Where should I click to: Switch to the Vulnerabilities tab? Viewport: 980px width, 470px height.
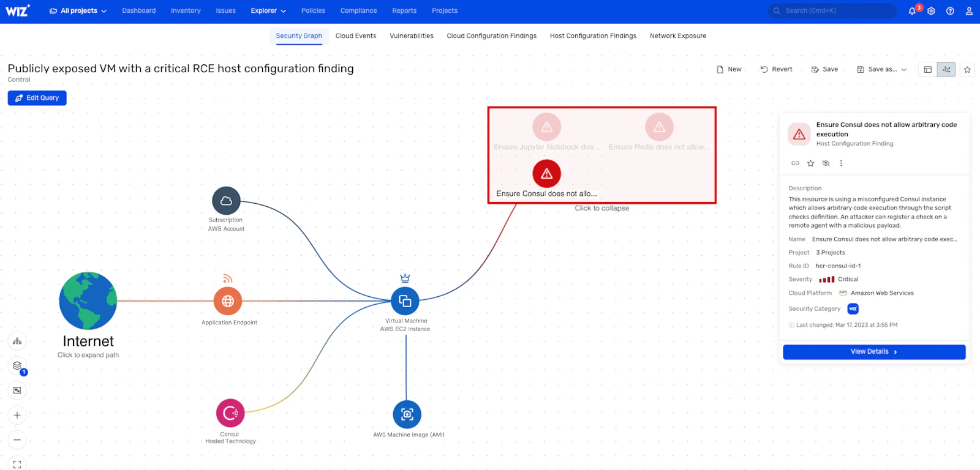[412, 36]
